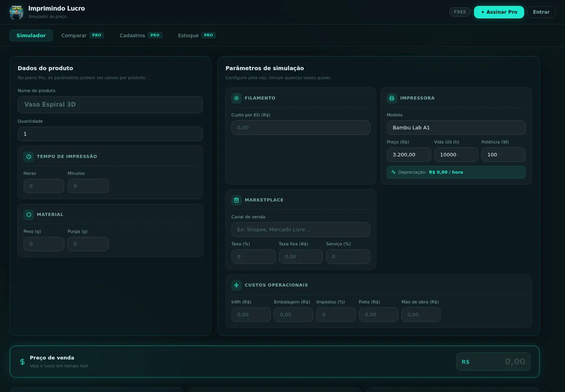Viewport: 565px width, 392px height.
Task: Click the Purga (g) input field
Action: click(88, 244)
